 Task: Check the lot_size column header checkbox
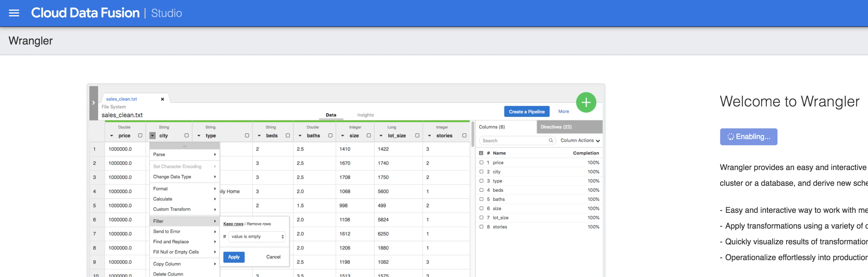click(417, 136)
